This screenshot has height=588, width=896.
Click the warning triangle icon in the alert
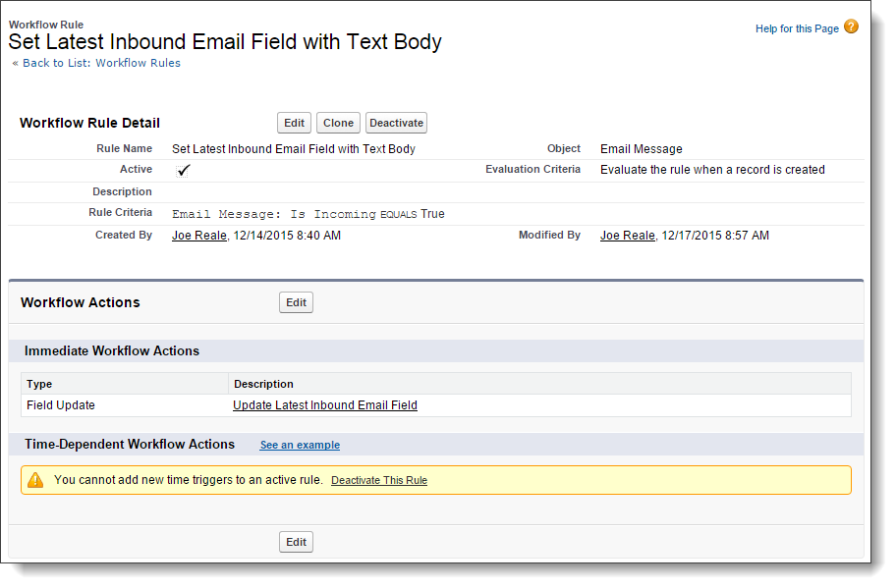click(35, 480)
